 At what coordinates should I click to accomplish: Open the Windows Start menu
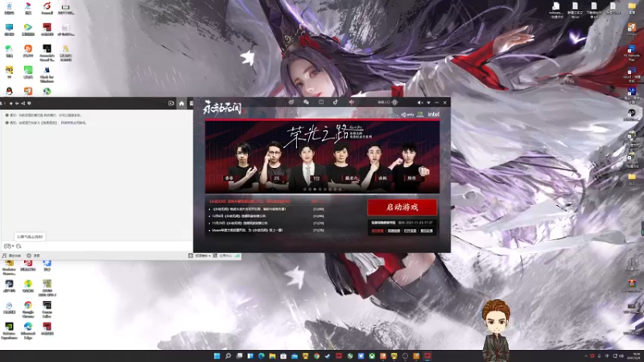[x=217, y=356]
